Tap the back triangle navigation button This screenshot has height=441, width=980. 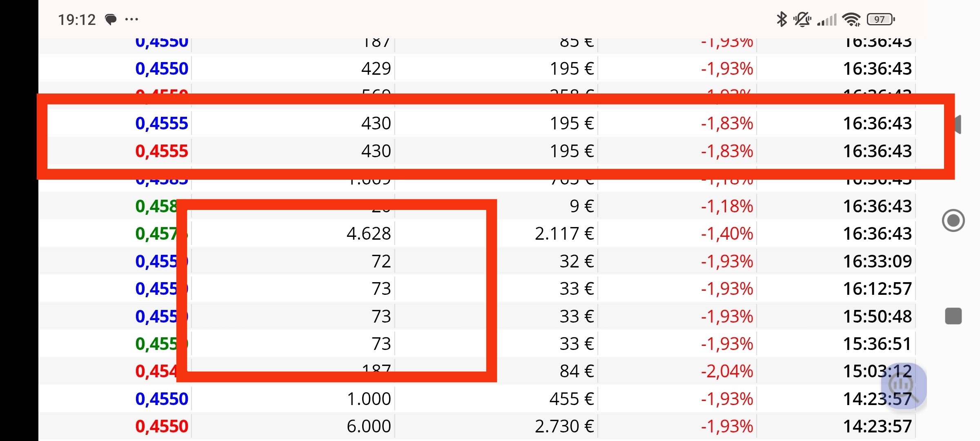pos(957,124)
